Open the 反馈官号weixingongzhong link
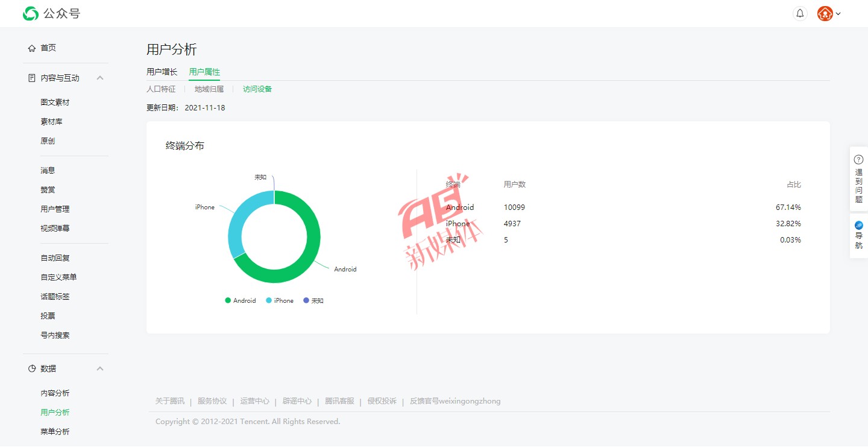The width and height of the screenshot is (868, 447). pyautogui.click(x=455, y=401)
